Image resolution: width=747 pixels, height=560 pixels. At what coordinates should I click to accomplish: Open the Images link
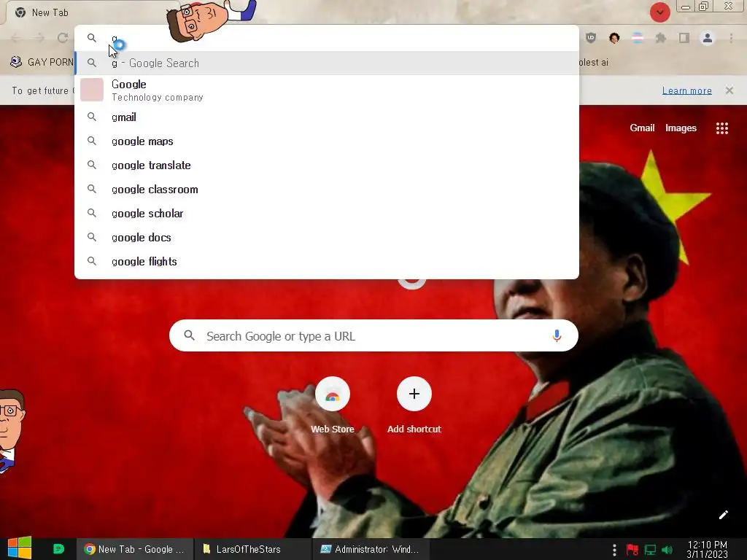[681, 128]
